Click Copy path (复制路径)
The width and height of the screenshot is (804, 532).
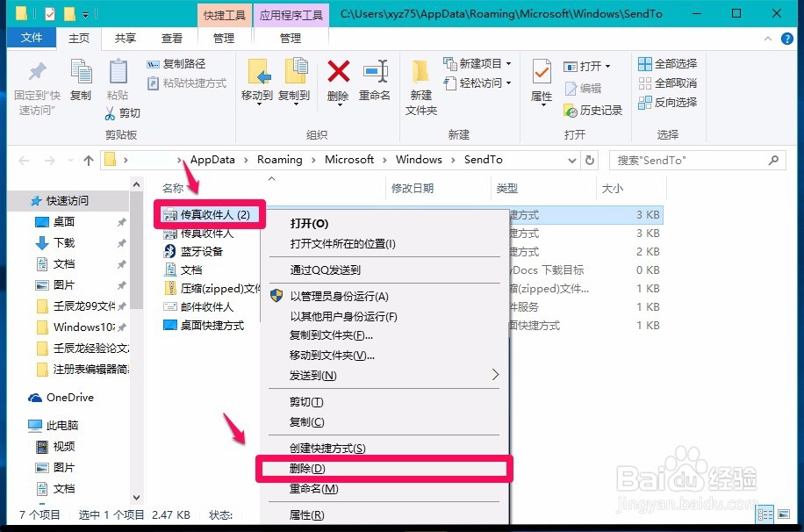(x=176, y=63)
